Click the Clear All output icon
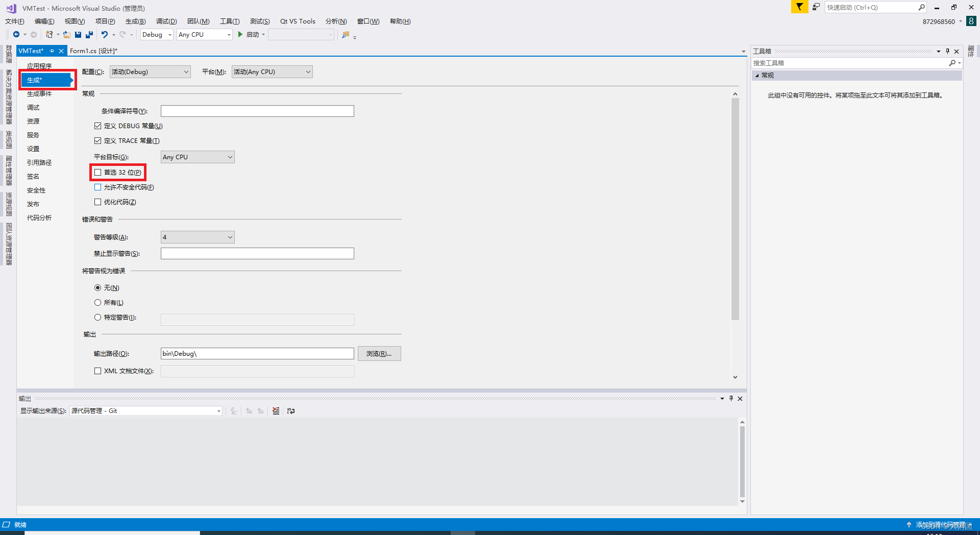The image size is (980, 535). 276,410
